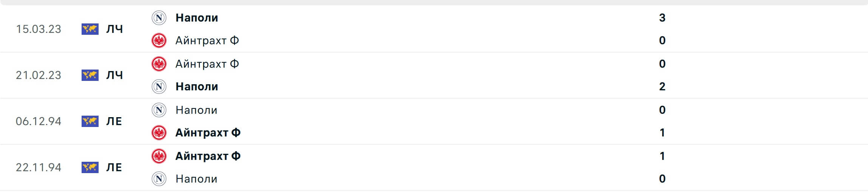
Task: Click Napoli logo in the 15.03.23 match
Action: coord(159,18)
